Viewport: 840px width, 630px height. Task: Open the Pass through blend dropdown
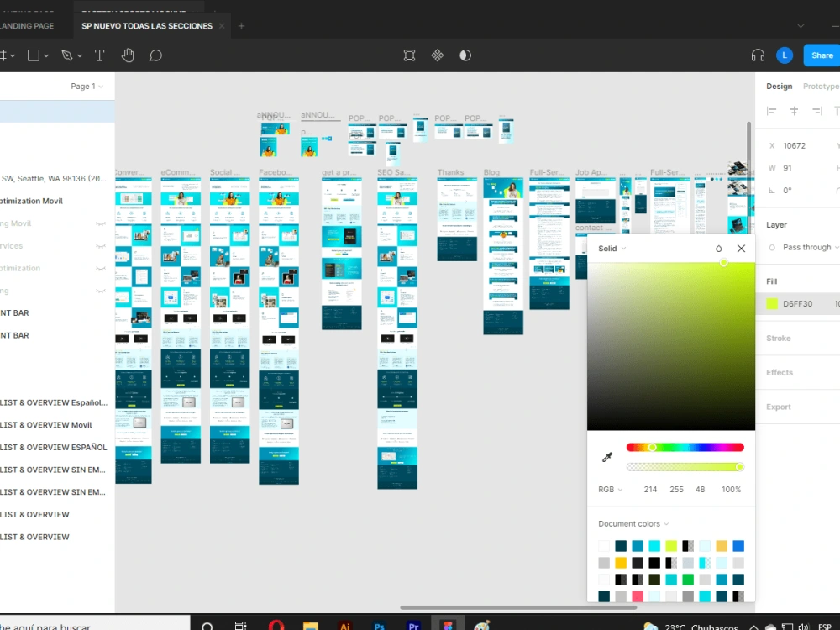click(x=810, y=248)
